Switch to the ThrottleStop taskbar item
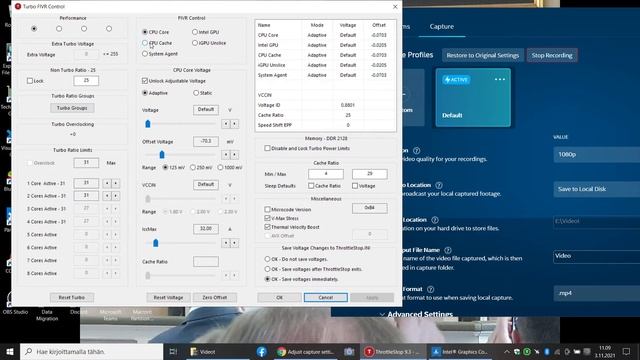 (x=393, y=351)
